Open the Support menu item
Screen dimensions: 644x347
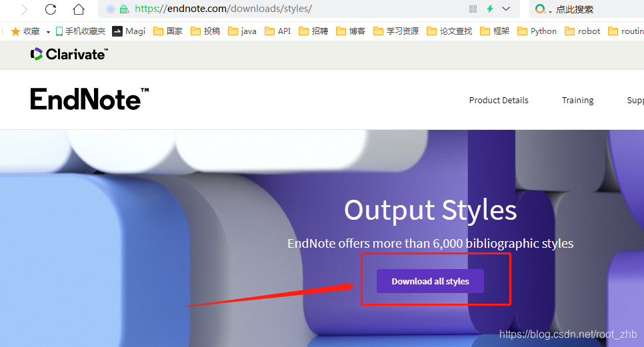point(635,100)
